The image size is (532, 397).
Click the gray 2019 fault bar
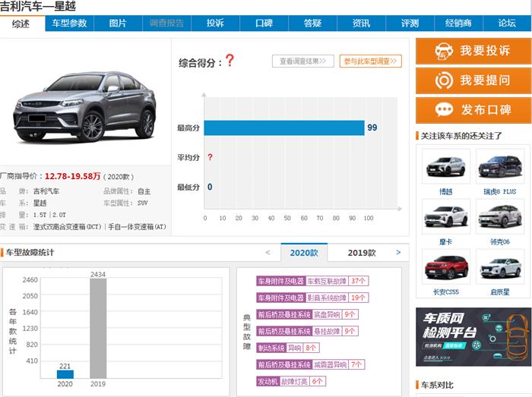click(x=98, y=328)
